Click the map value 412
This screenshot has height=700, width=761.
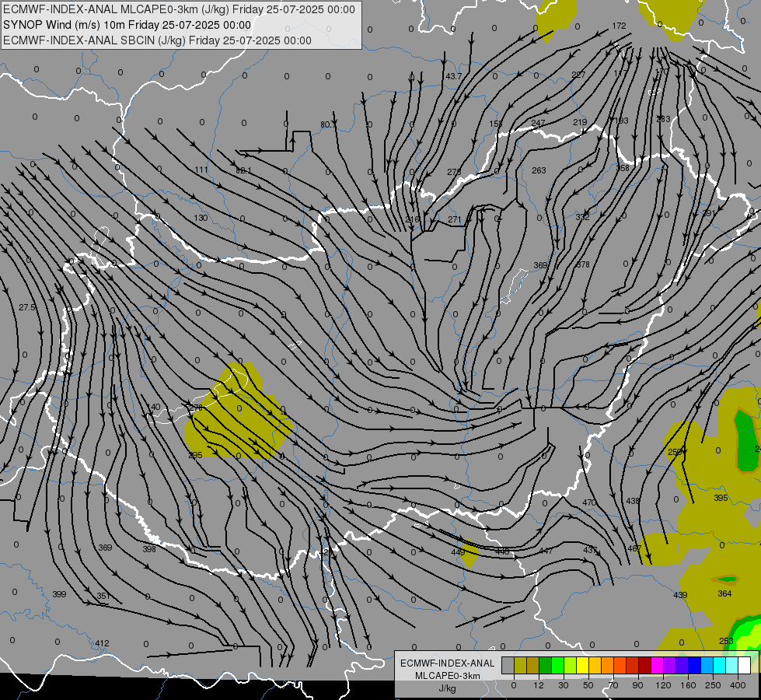tap(102, 643)
